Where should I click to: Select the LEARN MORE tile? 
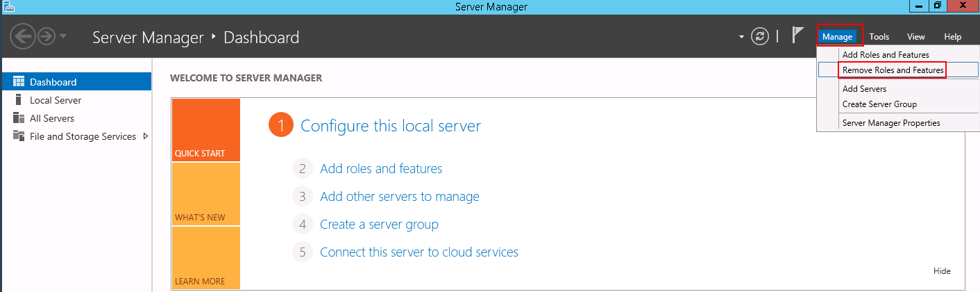(x=206, y=258)
